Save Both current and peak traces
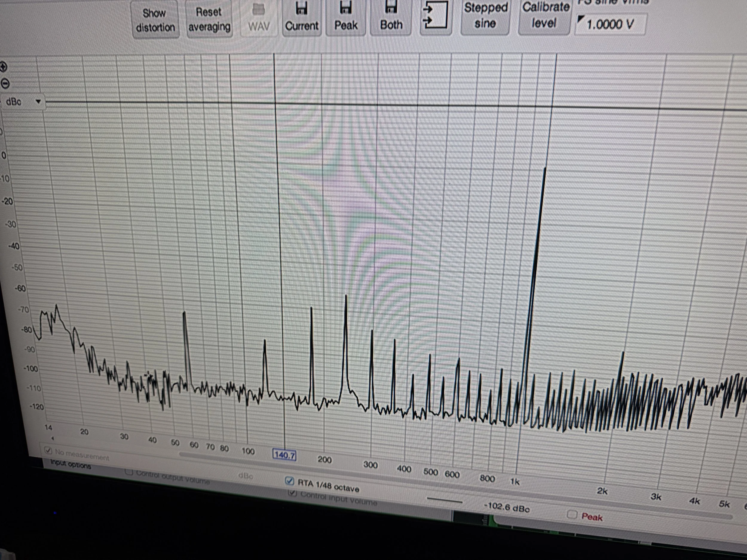The height and width of the screenshot is (560, 747). [391, 18]
